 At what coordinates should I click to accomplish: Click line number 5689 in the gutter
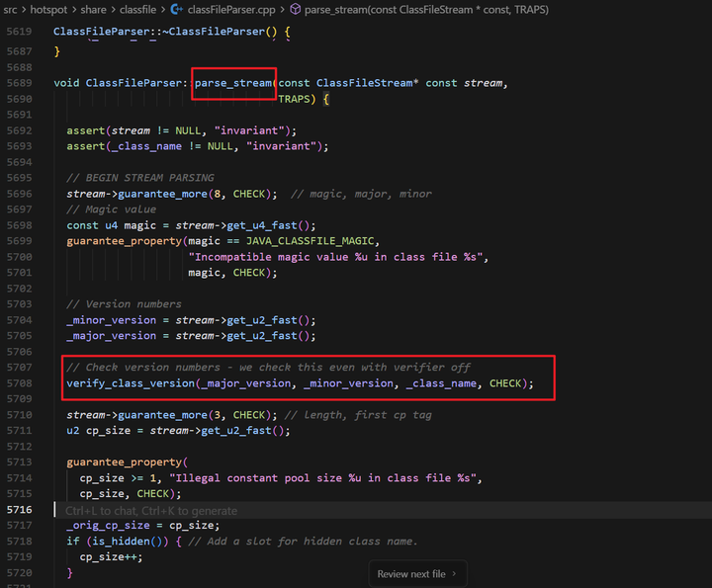click(20, 83)
